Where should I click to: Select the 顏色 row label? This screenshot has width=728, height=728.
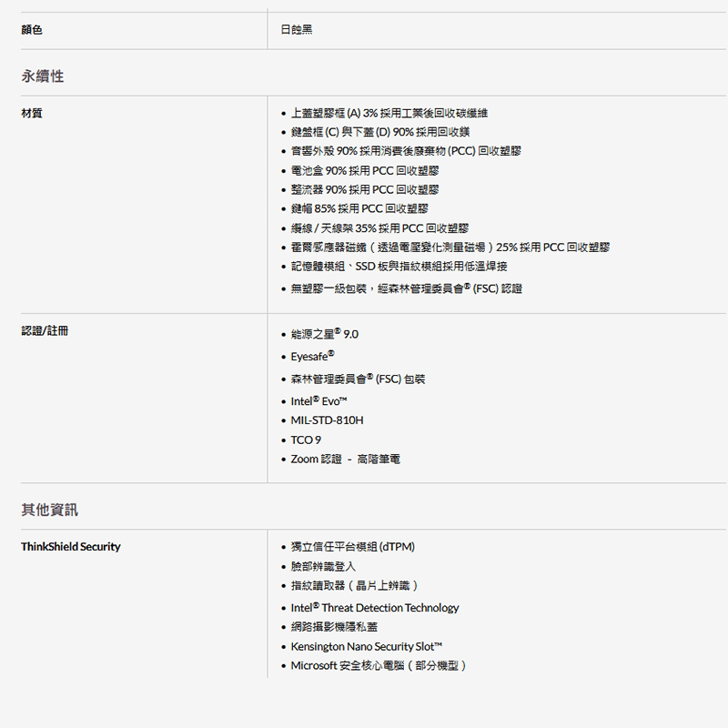point(32,30)
